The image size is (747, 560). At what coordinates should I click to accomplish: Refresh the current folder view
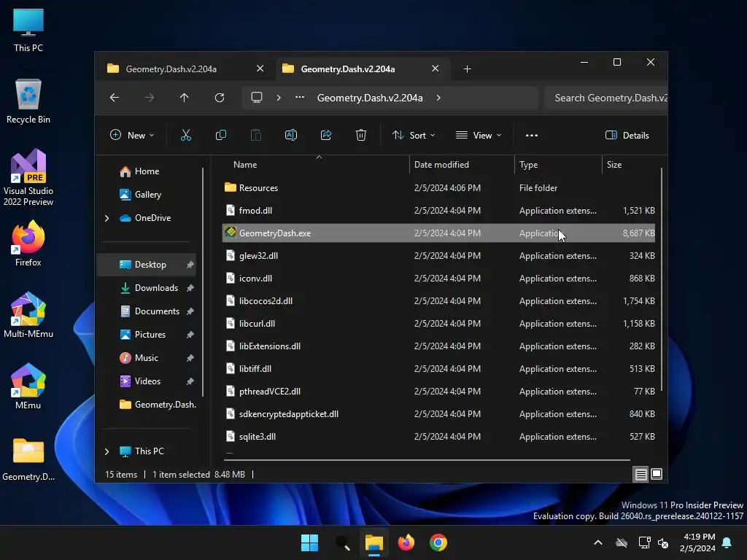220,98
